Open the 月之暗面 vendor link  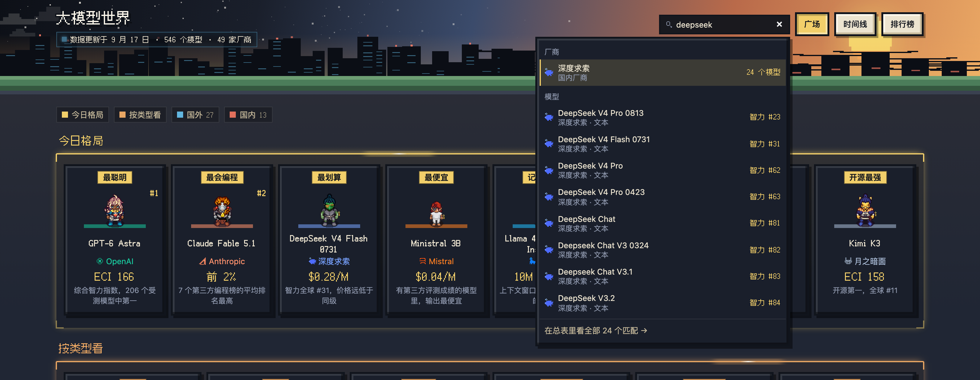[x=865, y=261]
